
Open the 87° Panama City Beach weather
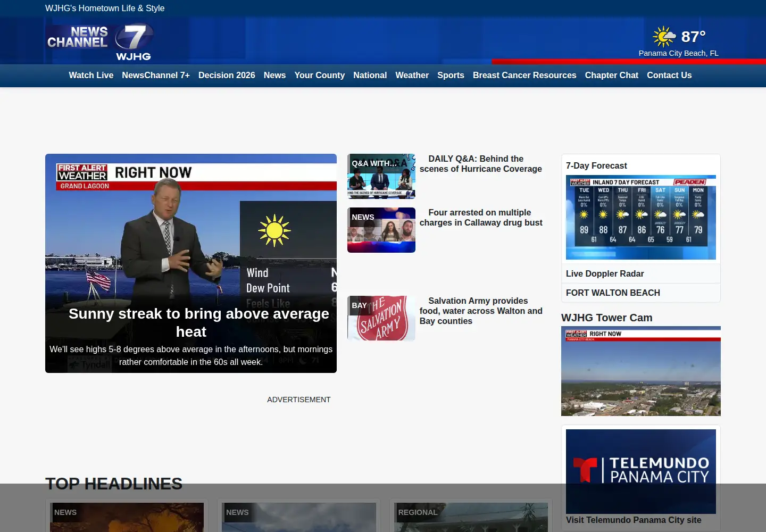click(x=679, y=41)
